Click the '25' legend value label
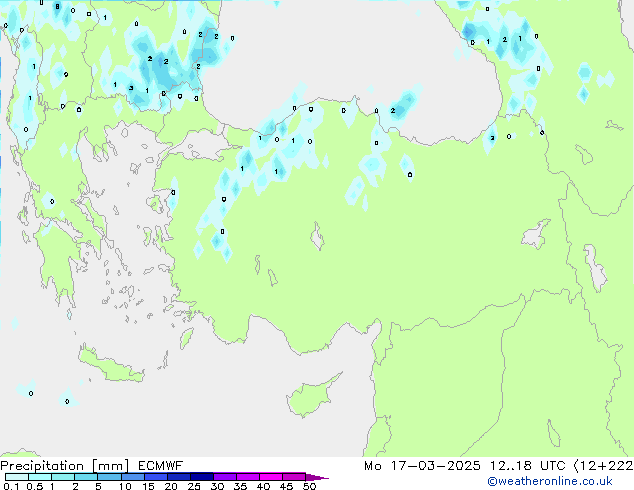This screenshot has height=490, width=634. point(194,486)
